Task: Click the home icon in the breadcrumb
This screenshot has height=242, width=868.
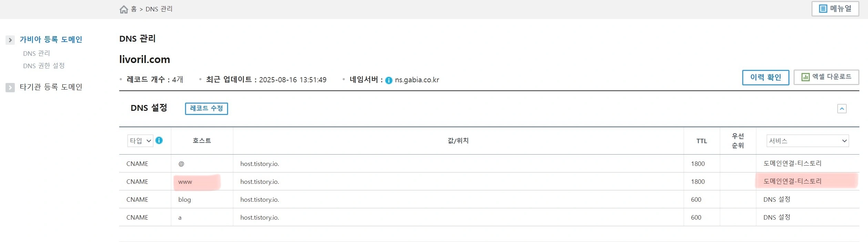Action: point(124,9)
